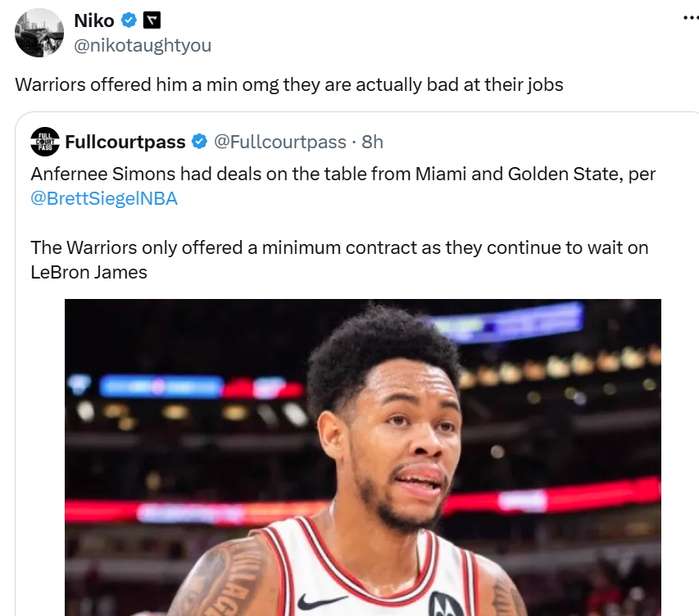
Task: Click the Fullcourtpass round logo avatar
Action: [44, 142]
